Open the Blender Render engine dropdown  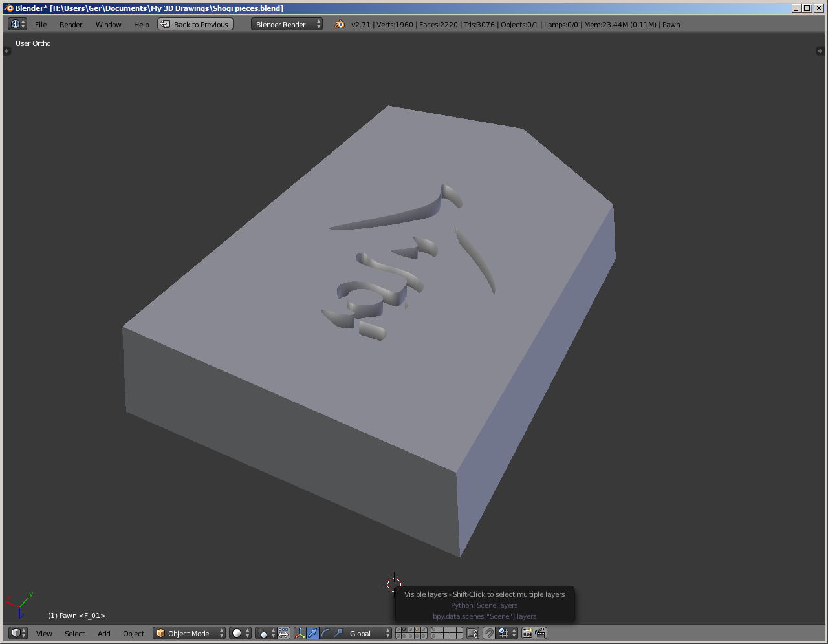(287, 25)
